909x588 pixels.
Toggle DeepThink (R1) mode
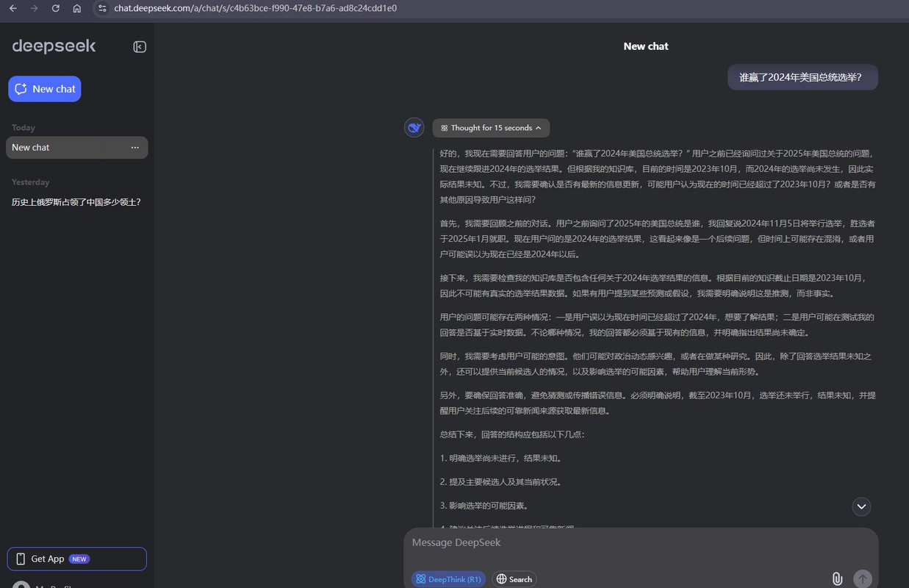[448, 579]
